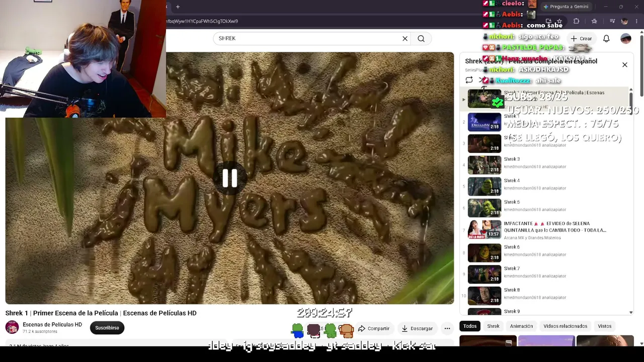Subscribe with the Suscribirse button
The image size is (644, 362).
[x=107, y=328]
